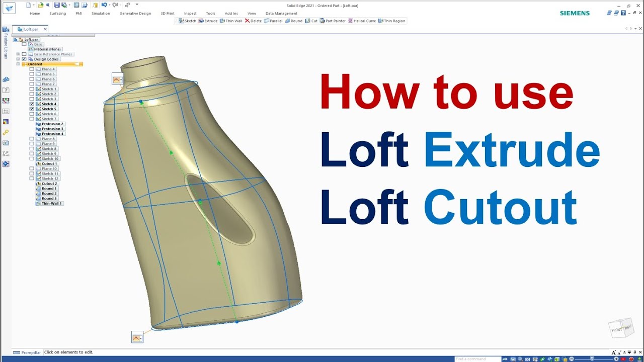The width and height of the screenshot is (644, 362).
Task: Open the Generative Design tab
Action: coord(135,14)
